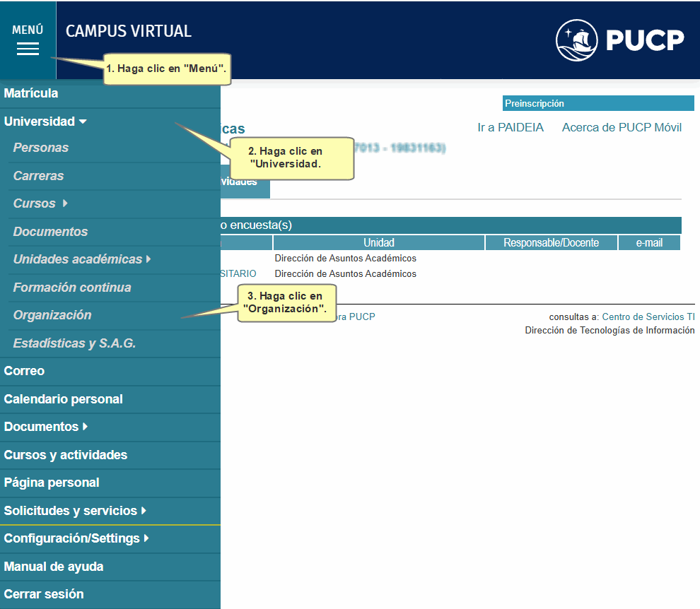Expand Unidades académicas submenu

point(148,259)
